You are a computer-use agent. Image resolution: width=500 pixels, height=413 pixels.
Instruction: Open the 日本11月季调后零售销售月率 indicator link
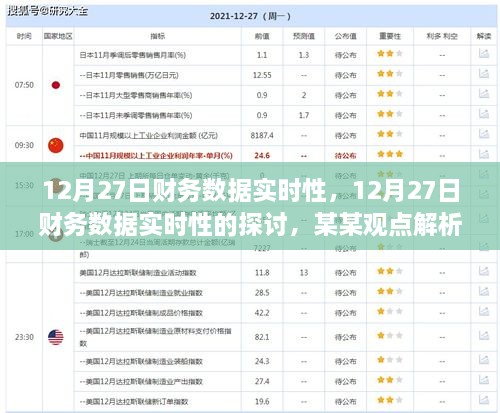pos(133,55)
